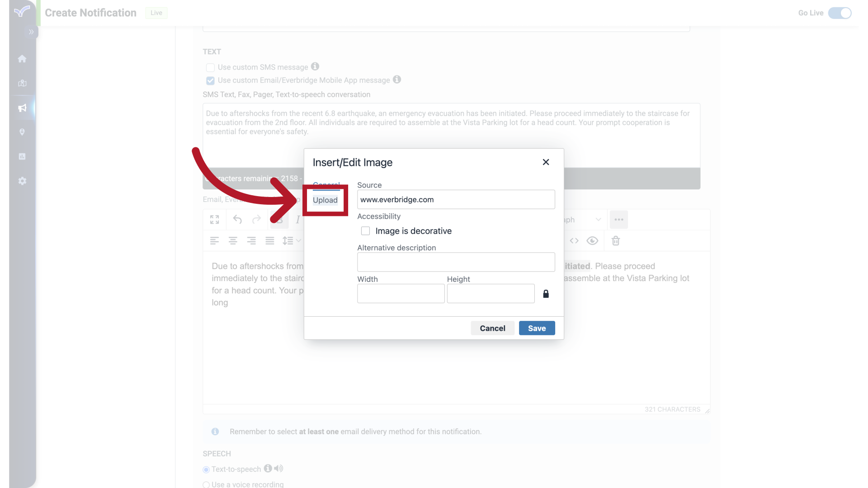This screenshot has width=868, height=488.
Task: Lock the image aspect ratio in the dialog
Action: pyautogui.click(x=546, y=294)
